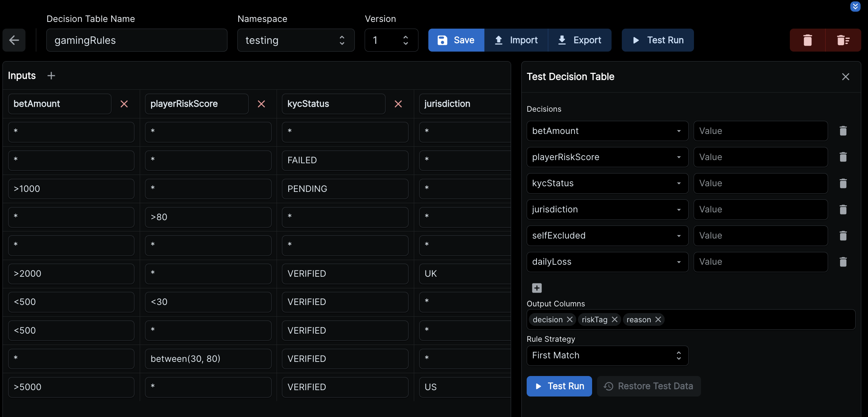Remove the reason output column chip
This screenshot has width=868, height=417.
coord(658,319)
